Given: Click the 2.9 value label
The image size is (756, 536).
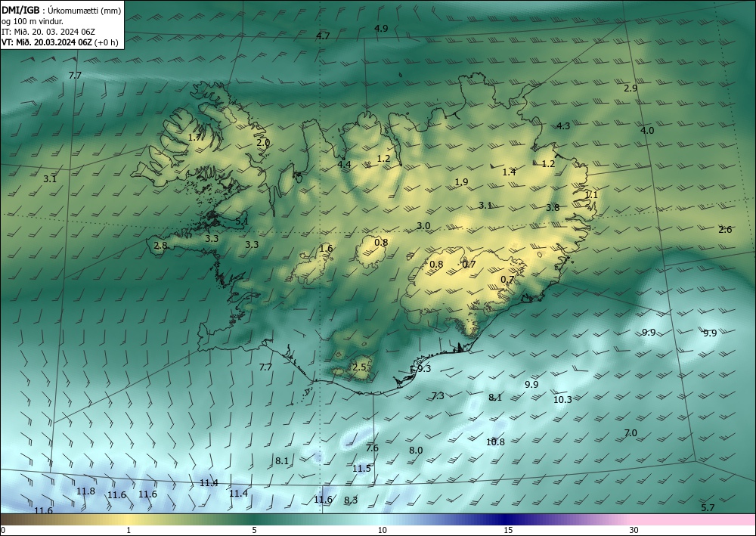Looking at the screenshot, I should pyautogui.click(x=631, y=88).
